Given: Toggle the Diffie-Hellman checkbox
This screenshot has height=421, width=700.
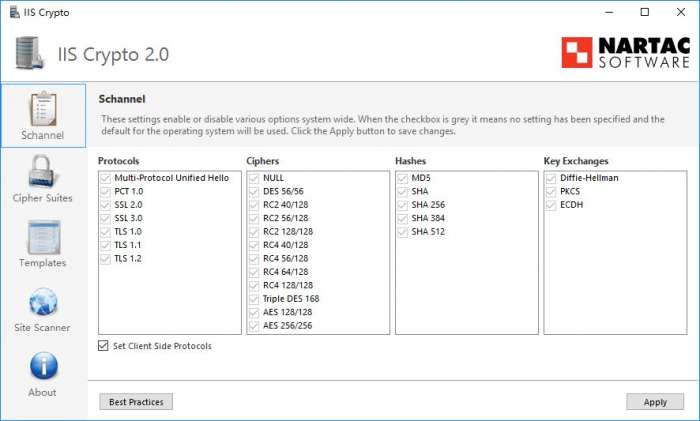Looking at the screenshot, I should (x=551, y=178).
